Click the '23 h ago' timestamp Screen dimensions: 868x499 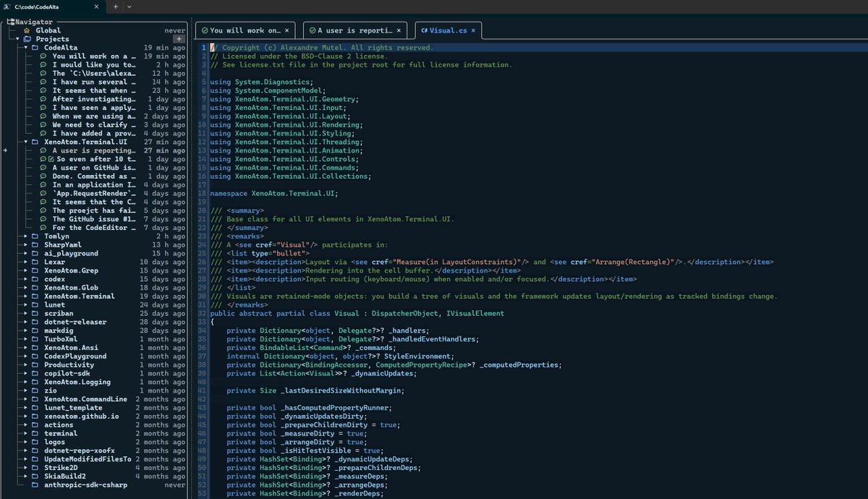tap(168, 90)
